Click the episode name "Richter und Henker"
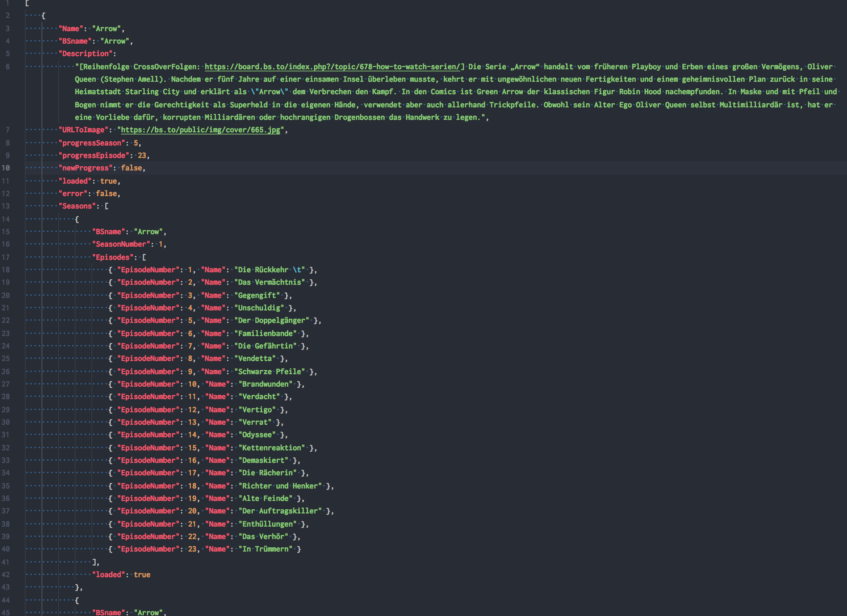 (x=280, y=486)
